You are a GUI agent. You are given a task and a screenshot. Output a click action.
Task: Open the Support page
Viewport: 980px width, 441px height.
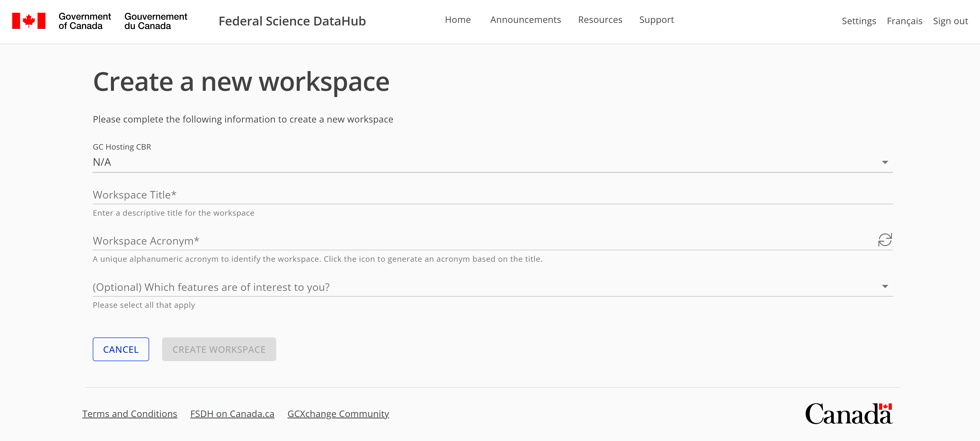coord(657,20)
